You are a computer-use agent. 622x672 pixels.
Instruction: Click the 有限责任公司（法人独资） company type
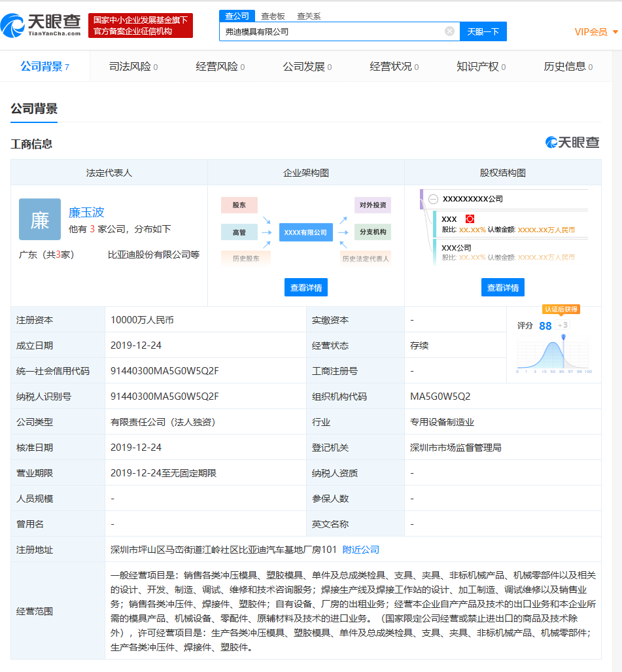tap(163, 422)
